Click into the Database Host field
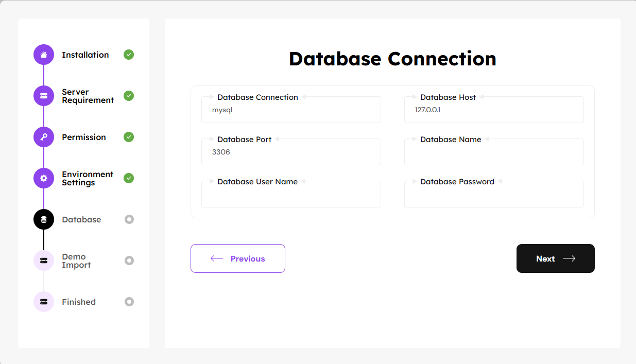 pyautogui.click(x=494, y=111)
